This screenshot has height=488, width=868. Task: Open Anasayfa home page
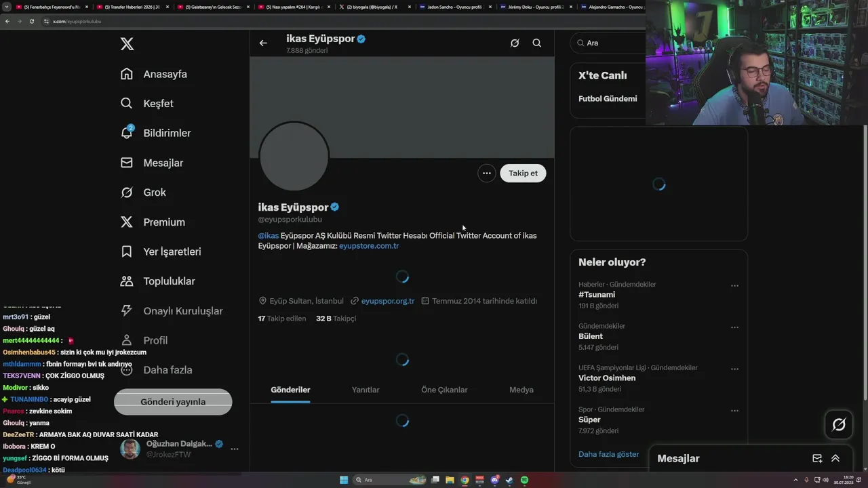click(154, 74)
